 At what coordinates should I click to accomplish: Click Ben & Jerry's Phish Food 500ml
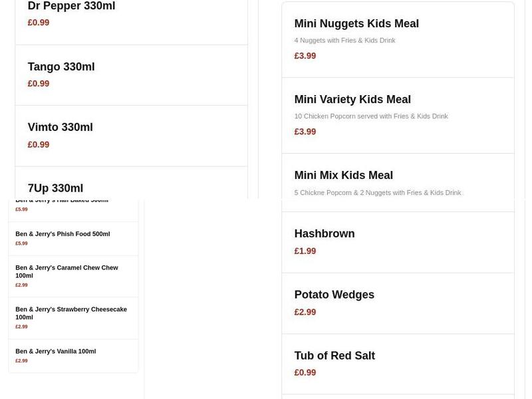pos(63,233)
